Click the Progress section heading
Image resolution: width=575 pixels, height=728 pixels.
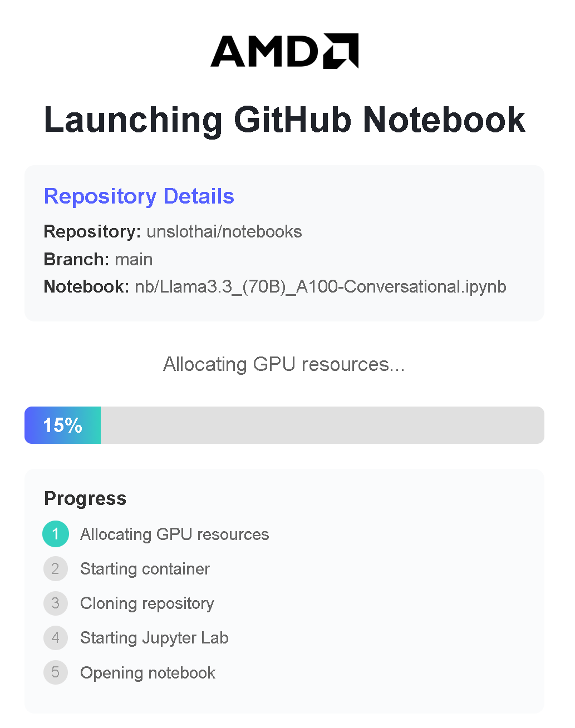(x=85, y=498)
